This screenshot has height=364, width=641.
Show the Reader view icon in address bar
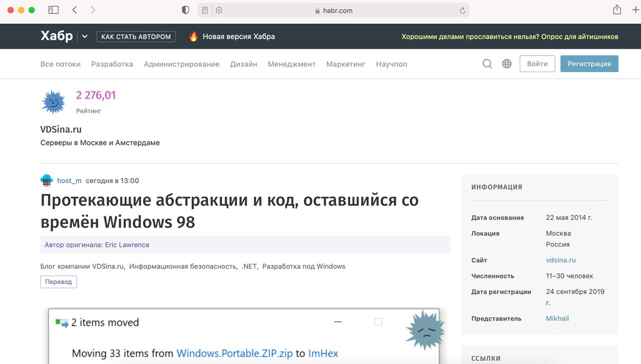click(x=205, y=10)
